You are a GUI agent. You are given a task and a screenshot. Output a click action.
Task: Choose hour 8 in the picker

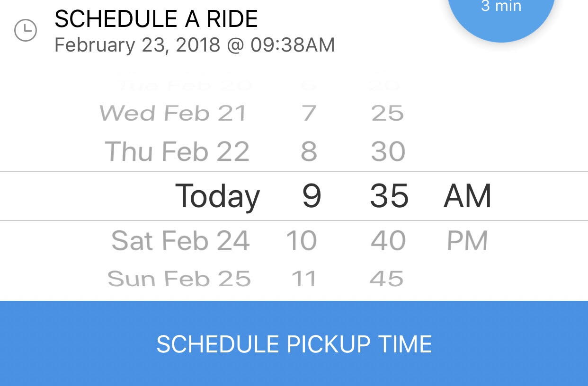coord(309,152)
